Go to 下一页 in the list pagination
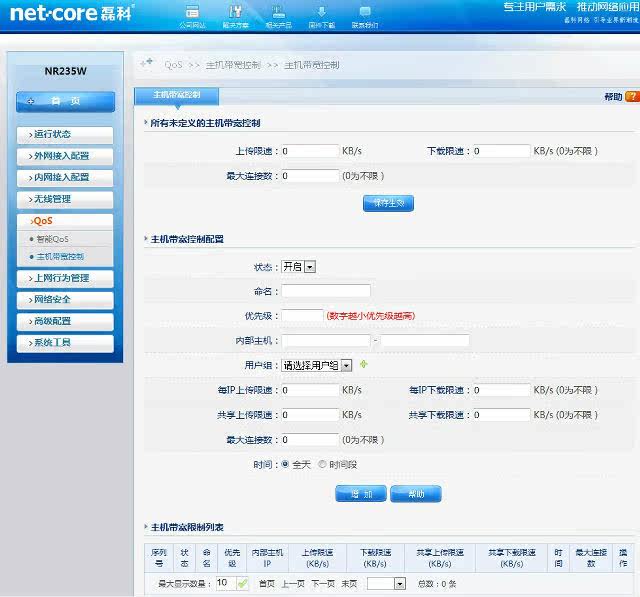 coord(322,583)
